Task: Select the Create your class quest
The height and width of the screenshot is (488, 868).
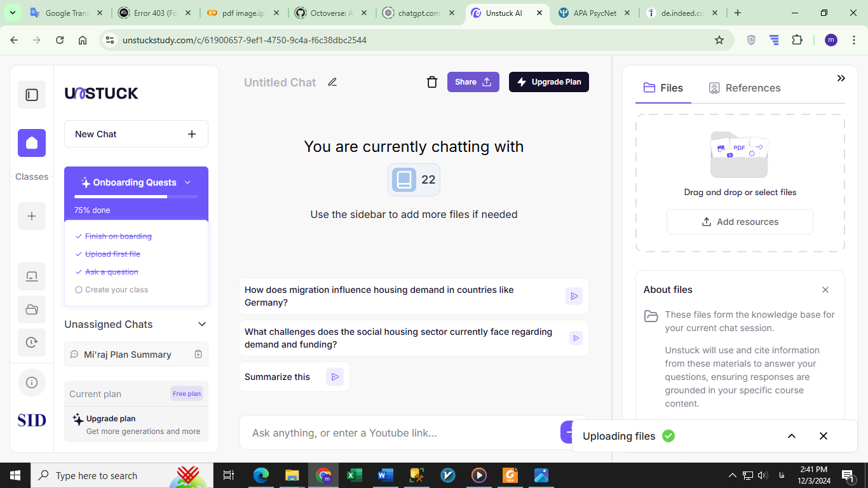Action: click(112, 290)
